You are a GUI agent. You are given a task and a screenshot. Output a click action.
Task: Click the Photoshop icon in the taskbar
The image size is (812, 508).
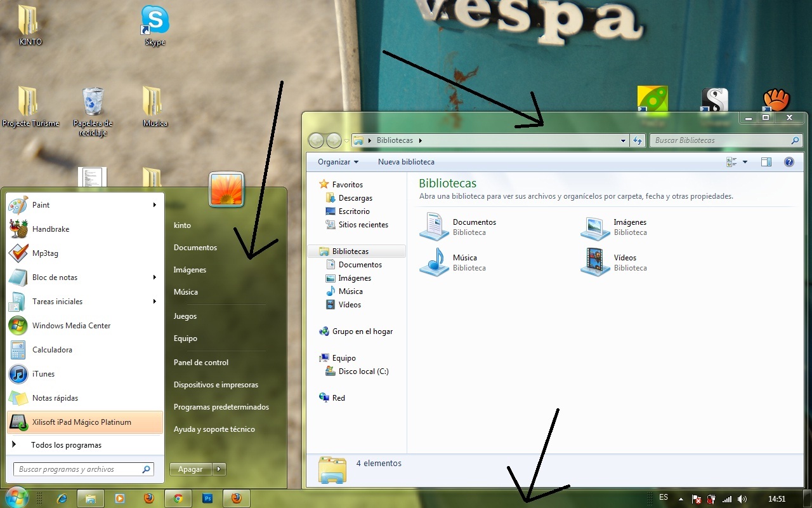[207, 498]
